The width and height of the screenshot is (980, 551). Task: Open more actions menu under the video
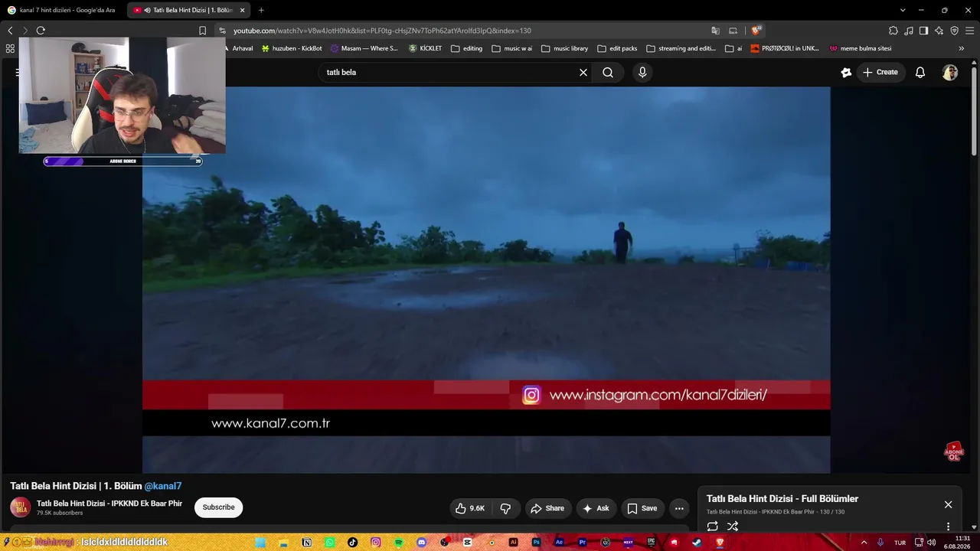tap(679, 508)
